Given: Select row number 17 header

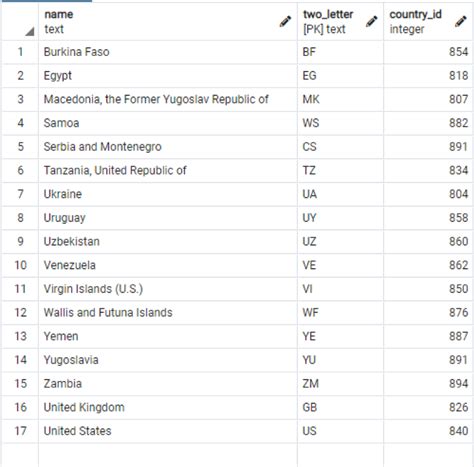Looking at the screenshot, I should [x=20, y=431].
